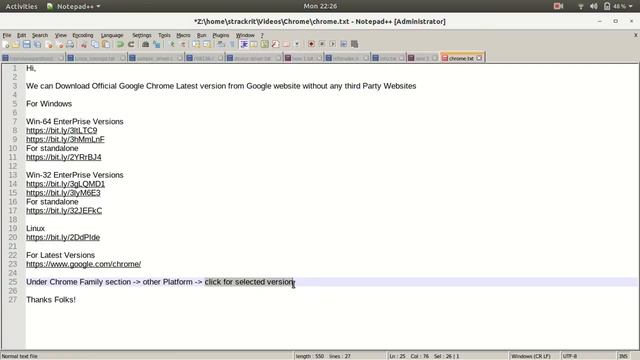Click the Save Recorded Macro icon
Viewport: 640px width, 360px height.
tap(354, 44)
